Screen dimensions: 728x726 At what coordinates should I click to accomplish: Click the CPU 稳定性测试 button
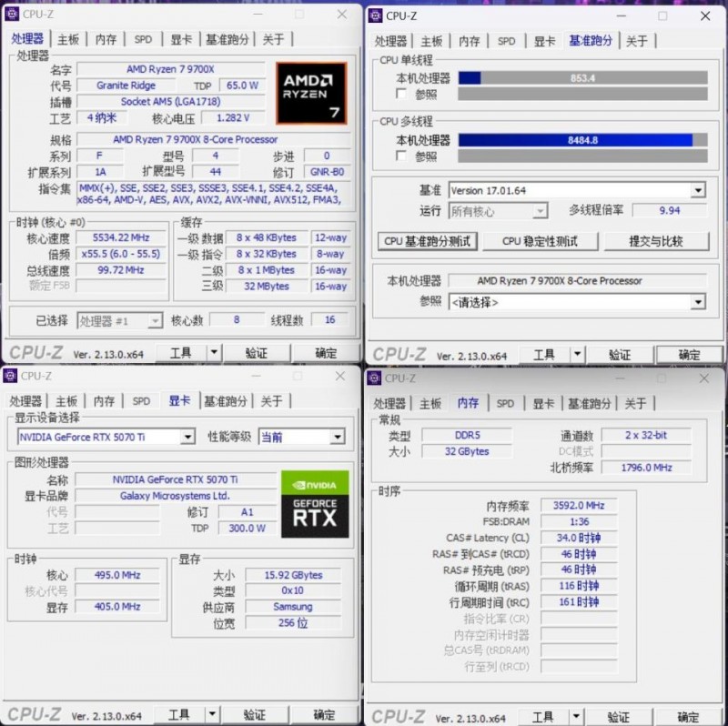[540, 241]
